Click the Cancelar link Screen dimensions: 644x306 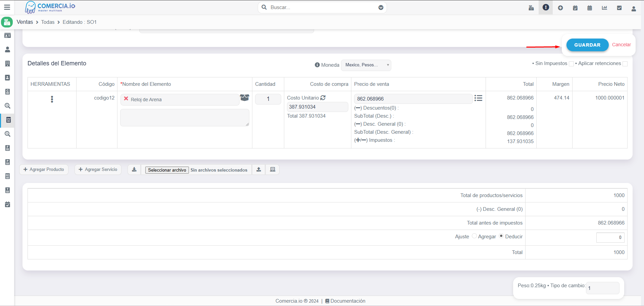[621, 45]
